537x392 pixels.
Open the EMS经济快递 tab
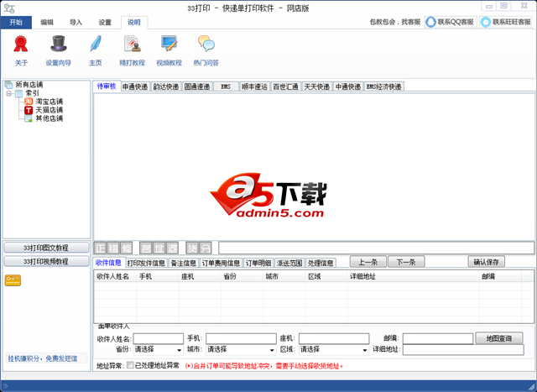[384, 86]
